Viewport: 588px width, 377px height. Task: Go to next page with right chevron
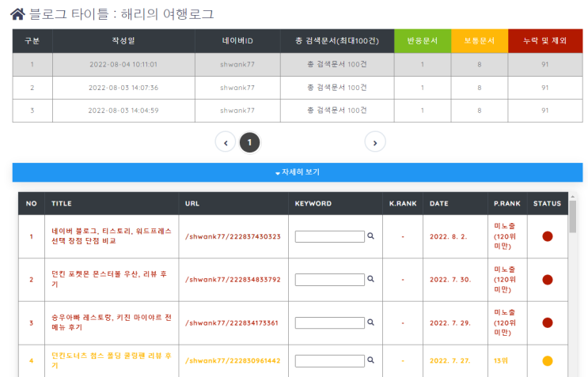pos(375,142)
